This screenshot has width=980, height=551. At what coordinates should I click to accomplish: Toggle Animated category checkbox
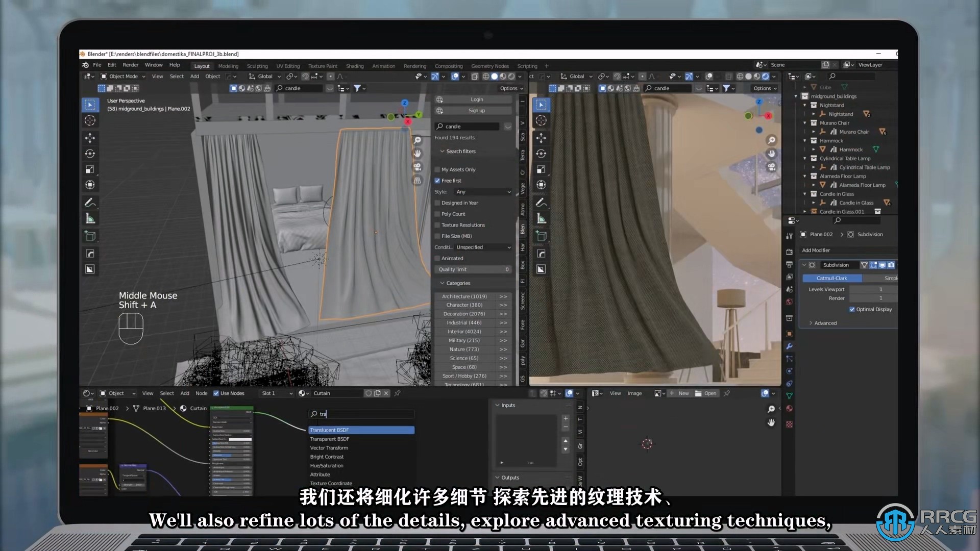(437, 258)
